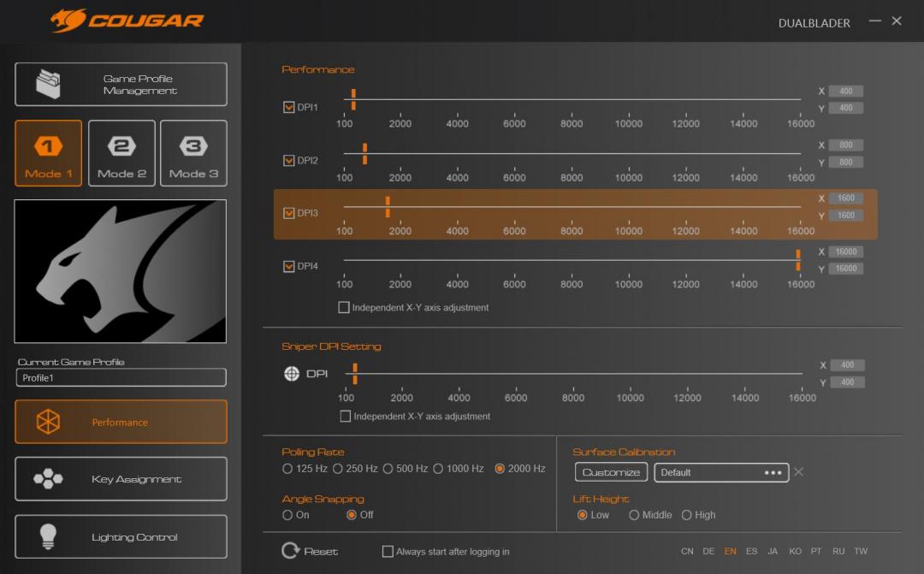Viewport: 924px width, 574px height.
Task: Click the Reset button
Action: [x=310, y=551]
